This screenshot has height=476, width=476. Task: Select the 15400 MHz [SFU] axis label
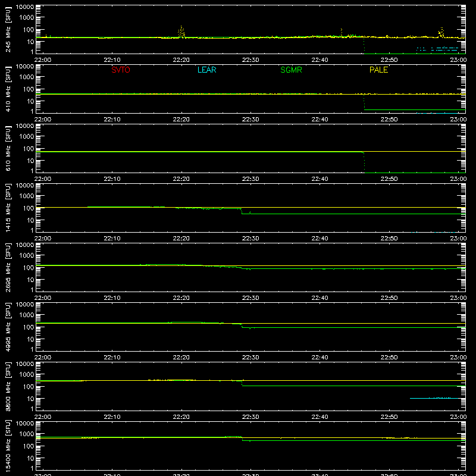[x=8, y=446]
